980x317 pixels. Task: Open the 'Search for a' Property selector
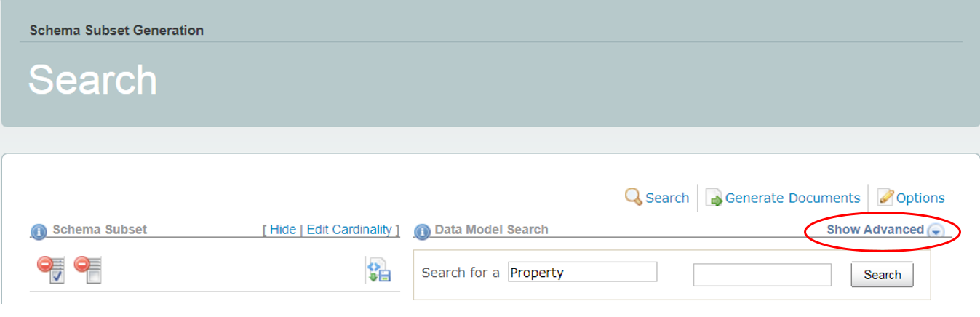pos(582,273)
